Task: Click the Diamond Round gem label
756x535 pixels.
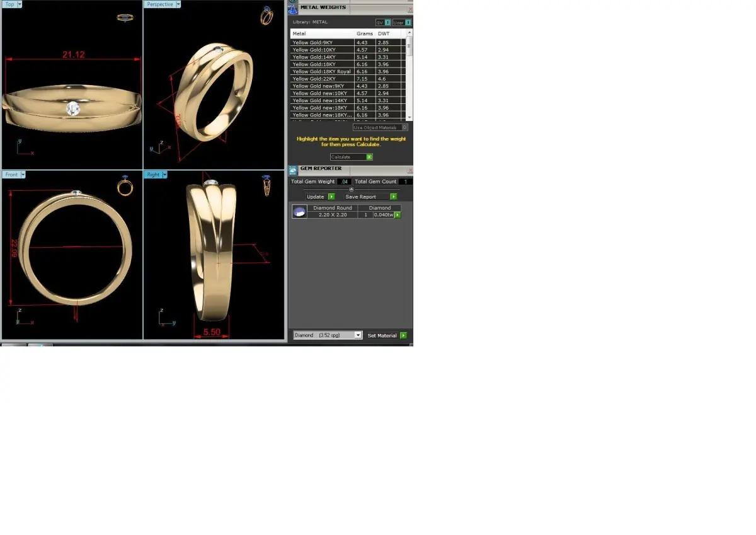Action: 333,208
